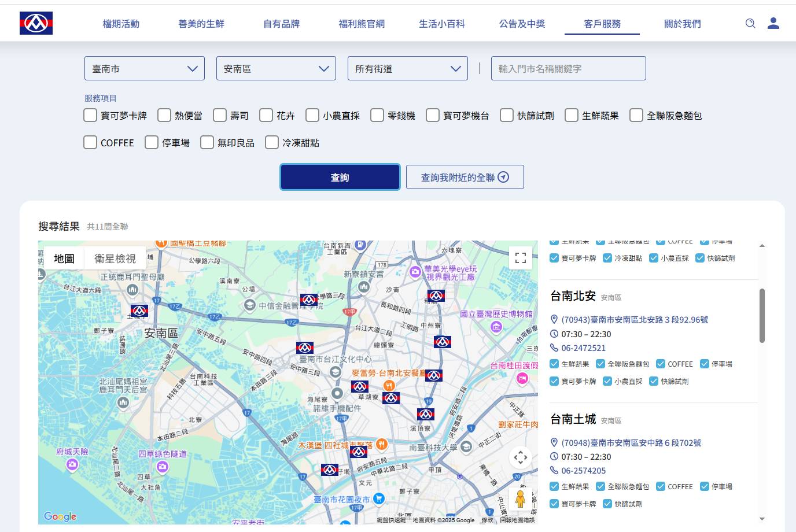
Task: Click store marker near 長和路四段
Action: tap(436, 295)
